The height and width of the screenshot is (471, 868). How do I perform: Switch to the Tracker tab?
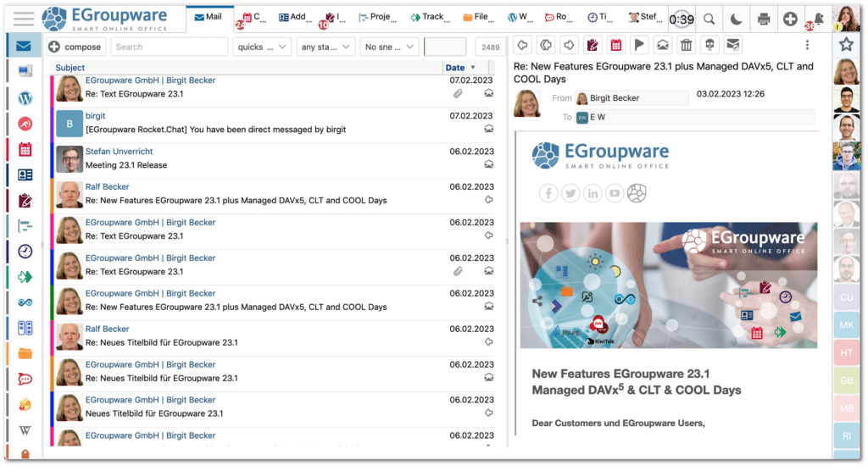(x=429, y=17)
